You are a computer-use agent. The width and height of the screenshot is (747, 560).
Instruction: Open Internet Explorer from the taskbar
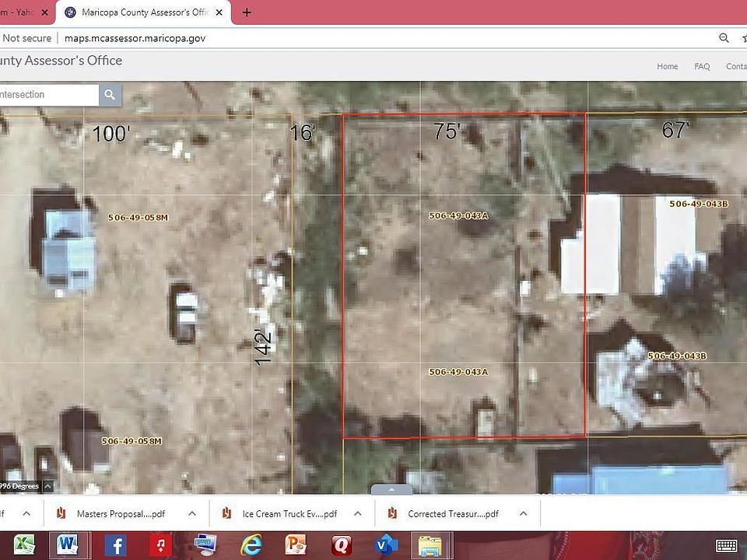251,544
